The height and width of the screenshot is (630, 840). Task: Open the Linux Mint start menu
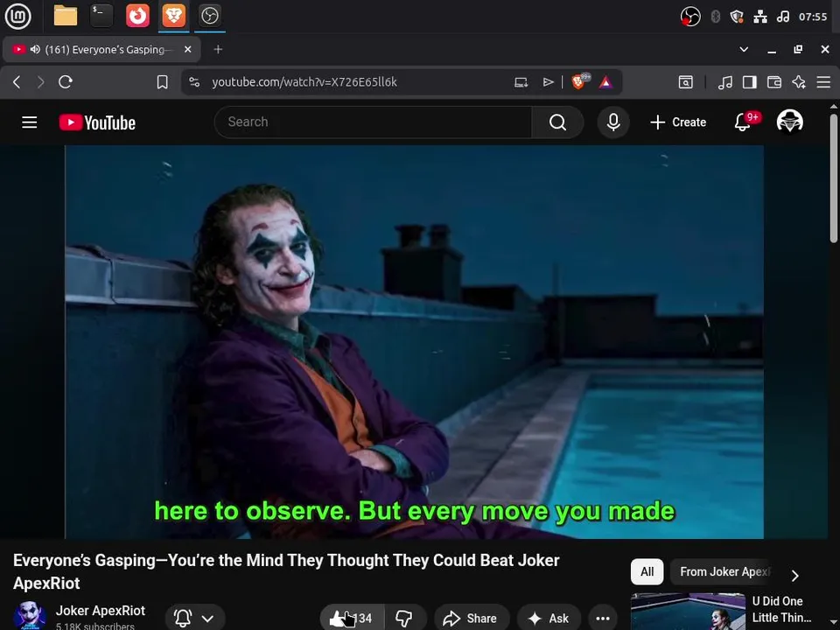coord(17,16)
